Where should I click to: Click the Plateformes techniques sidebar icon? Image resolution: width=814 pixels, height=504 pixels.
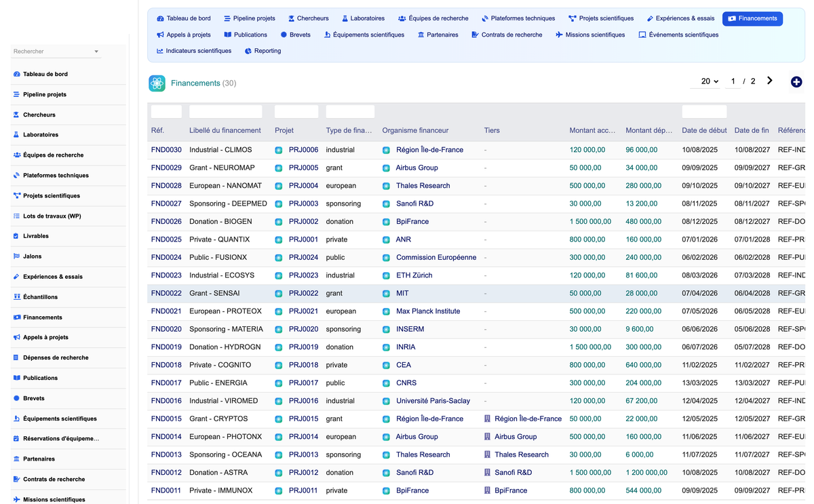point(16,175)
